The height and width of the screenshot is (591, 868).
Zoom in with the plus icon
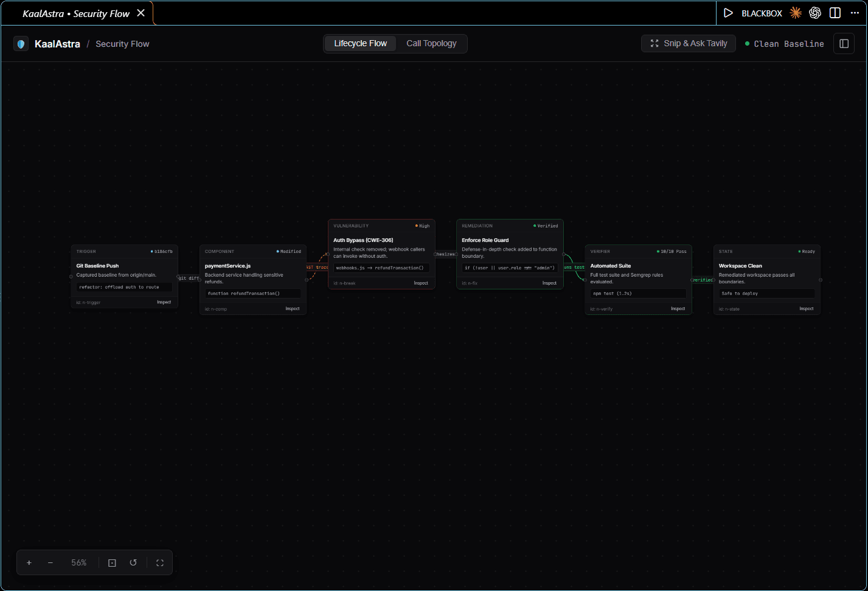(29, 563)
